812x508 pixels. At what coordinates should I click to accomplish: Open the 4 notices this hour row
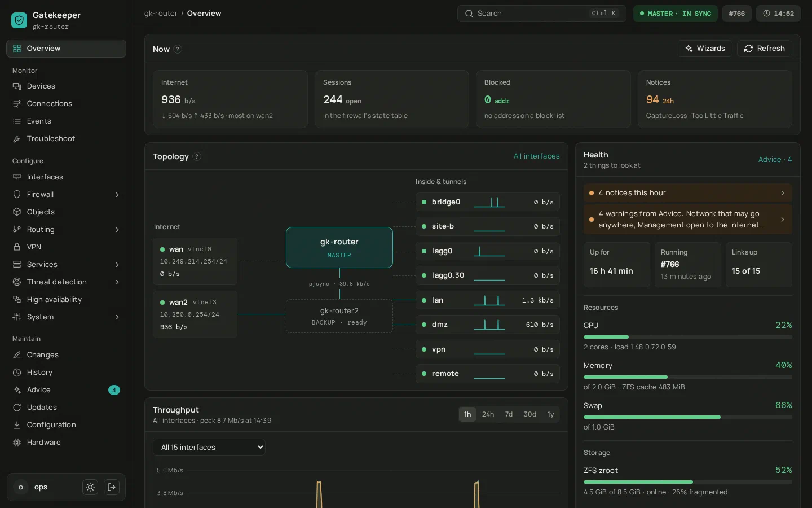688,193
